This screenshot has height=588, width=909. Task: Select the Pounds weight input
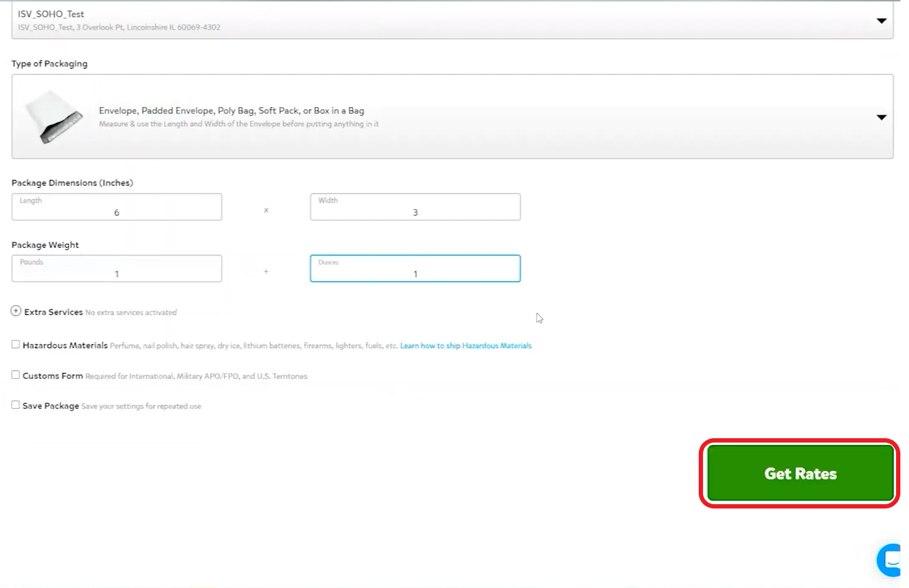[x=117, y=269]
